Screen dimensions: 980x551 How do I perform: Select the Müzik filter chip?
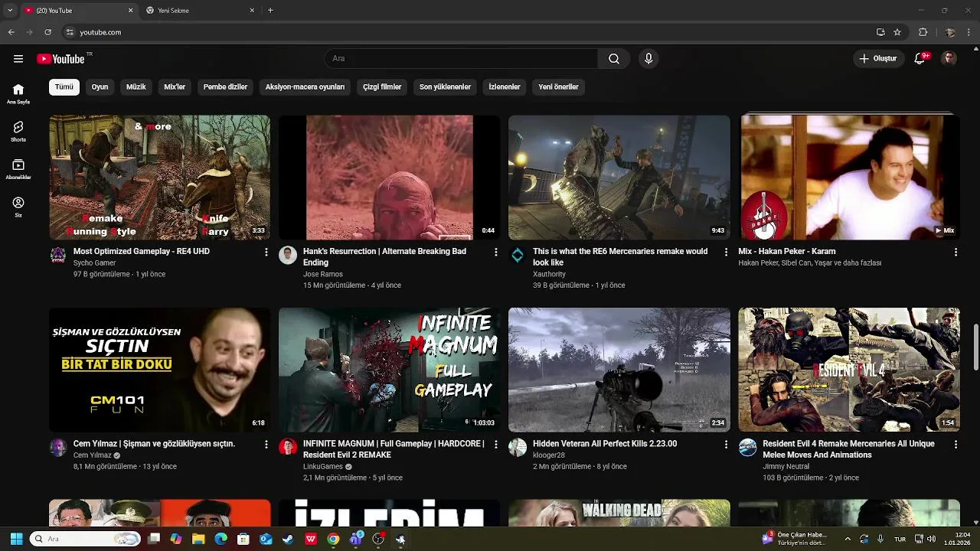tap(136, 87)
